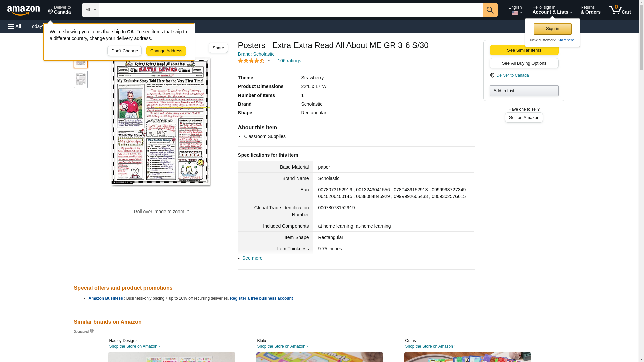Open the All hamburger menu
This screenshot has height=362, width=644.
pyautogui.click(x=15, y=26)
